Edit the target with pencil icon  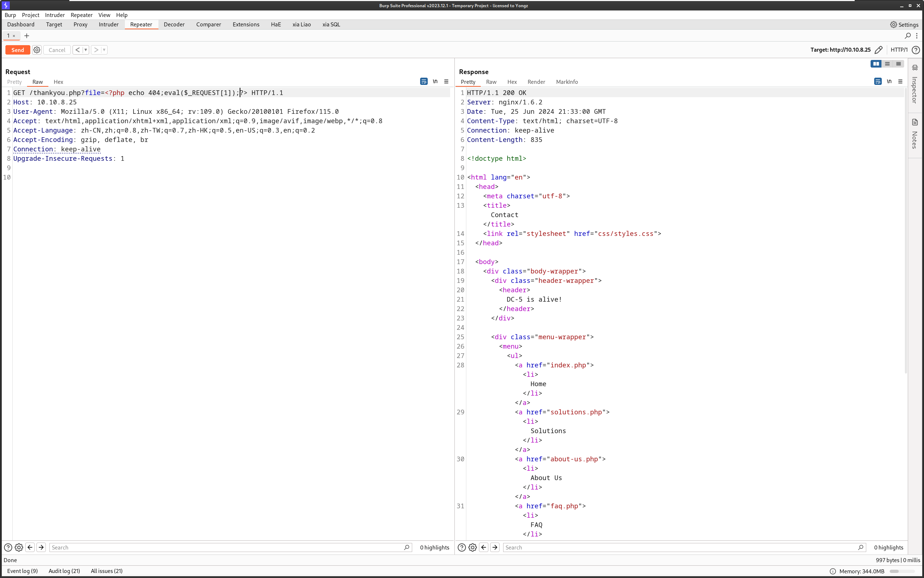pos(879,50)
